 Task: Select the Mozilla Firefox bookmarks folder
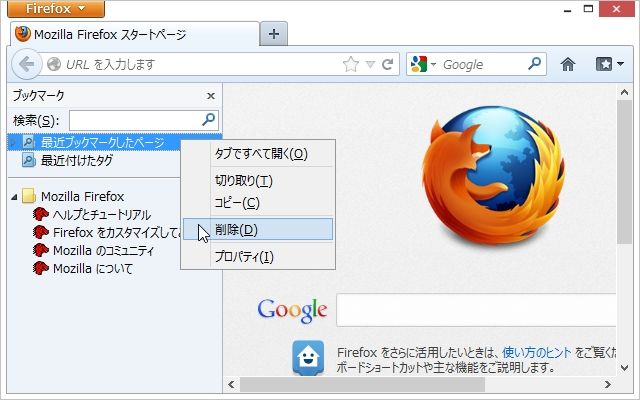click(x=82, y=196)
